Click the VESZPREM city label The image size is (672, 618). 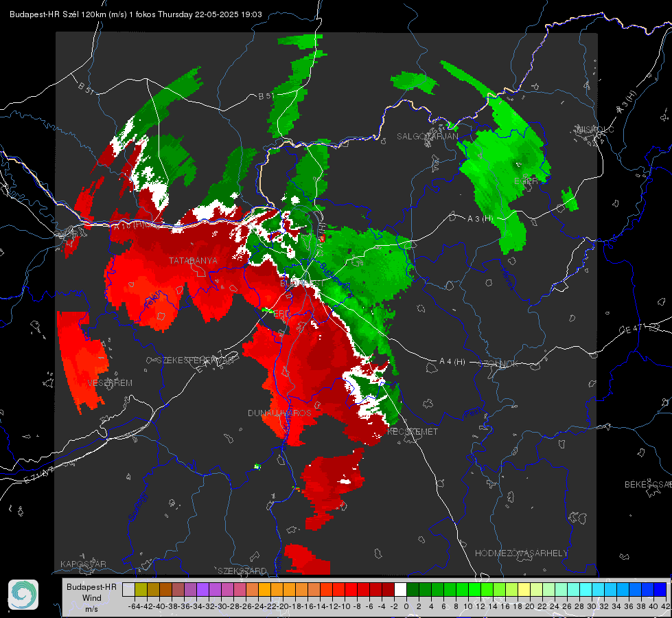pos(110,383)
